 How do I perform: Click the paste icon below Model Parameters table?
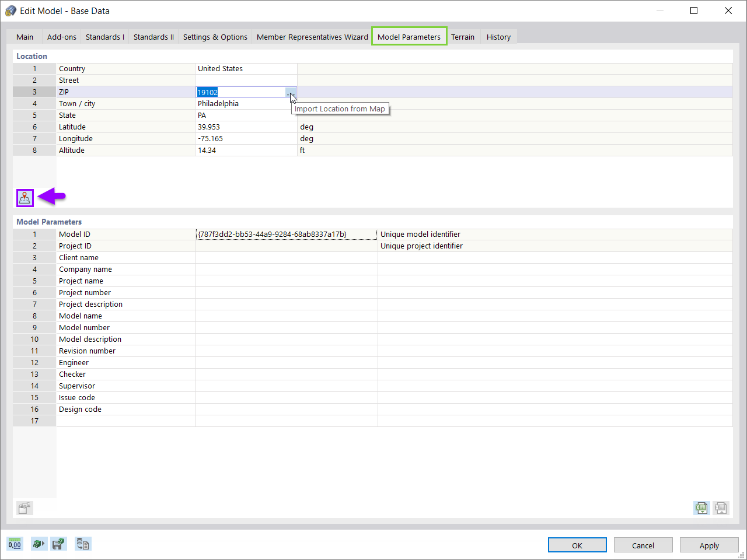pos(25,508)
